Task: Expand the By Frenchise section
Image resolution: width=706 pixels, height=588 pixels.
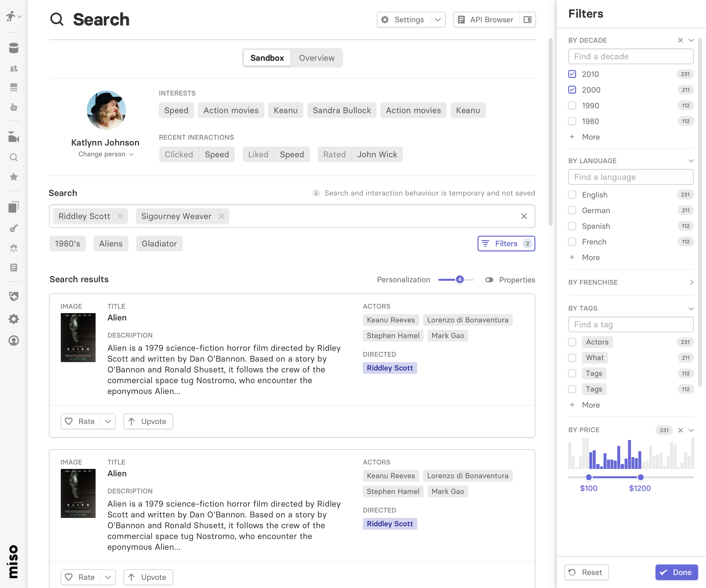Action: click(691, 282)
